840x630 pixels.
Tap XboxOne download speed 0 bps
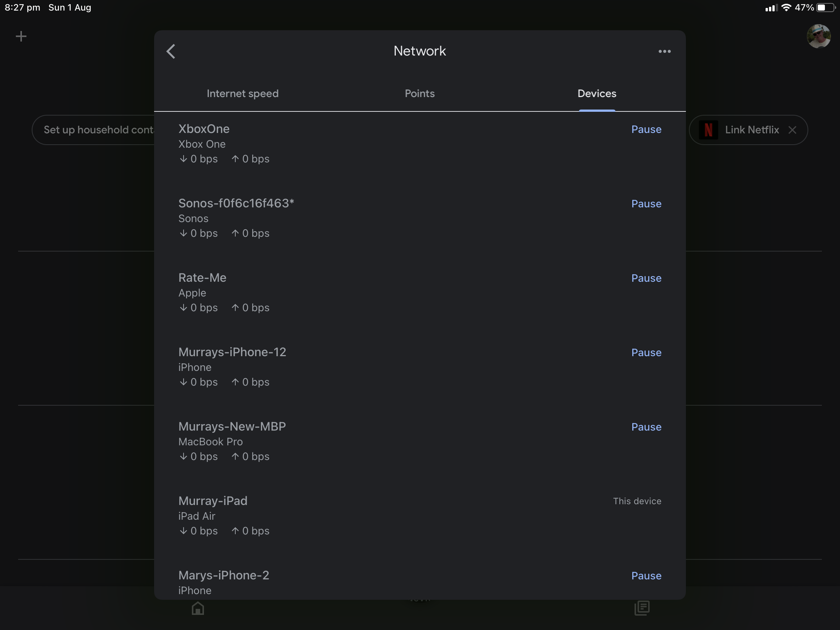tap(199, 159)
